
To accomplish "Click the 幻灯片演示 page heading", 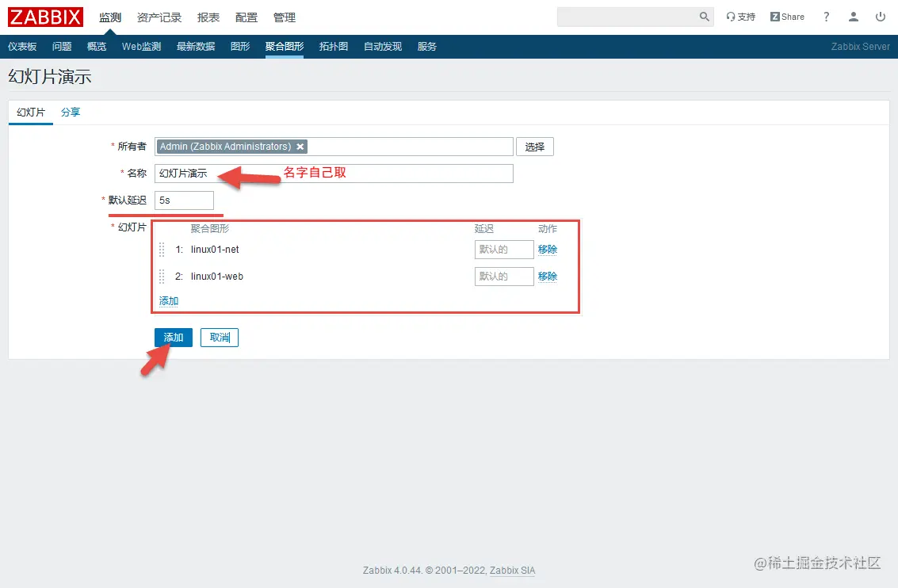I will [50, 77].
